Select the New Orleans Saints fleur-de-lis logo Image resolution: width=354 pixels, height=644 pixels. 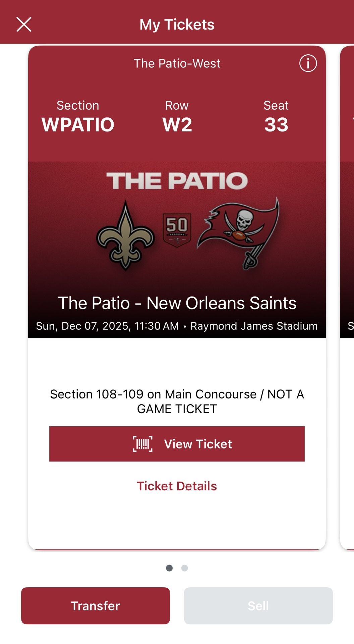126,235
